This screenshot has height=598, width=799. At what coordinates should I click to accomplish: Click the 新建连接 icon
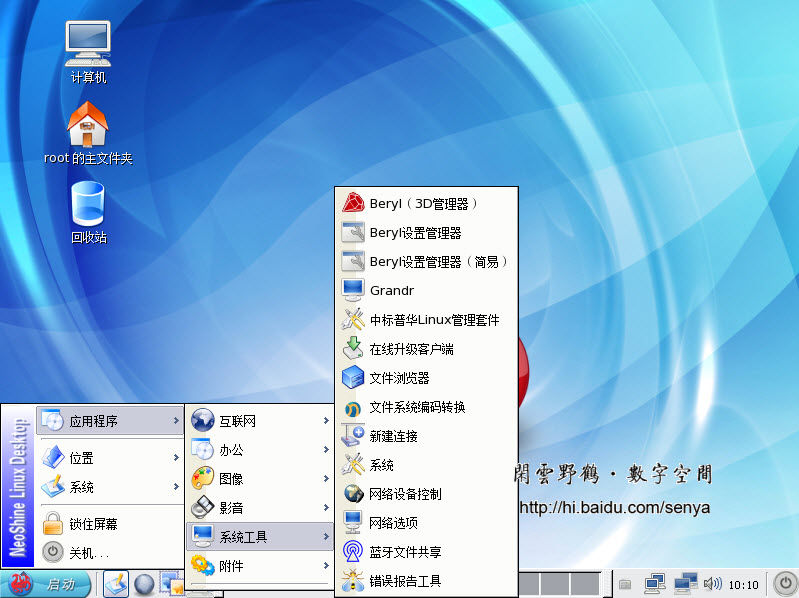click(x=353, y=436)
